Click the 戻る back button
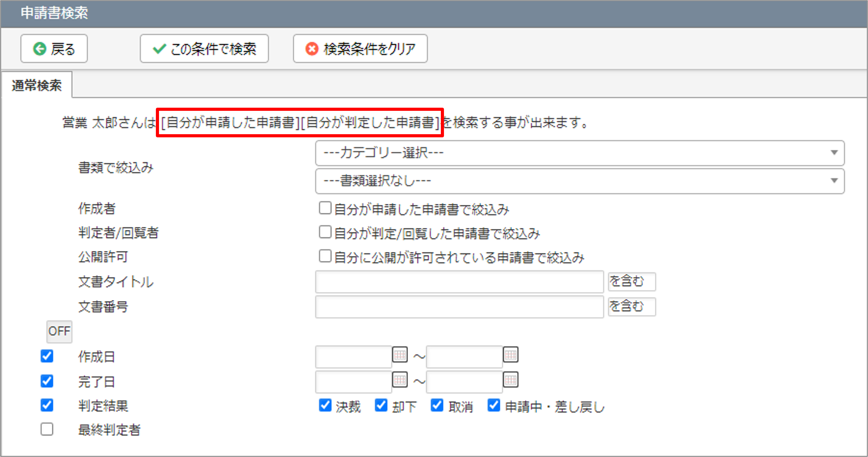The image size is (868, 457). click(54, 48)
